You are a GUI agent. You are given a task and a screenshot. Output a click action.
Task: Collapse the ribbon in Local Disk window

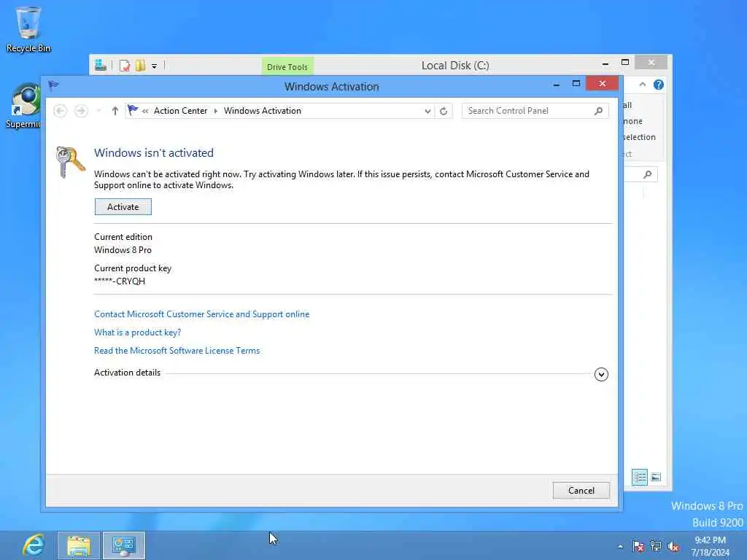643,85
